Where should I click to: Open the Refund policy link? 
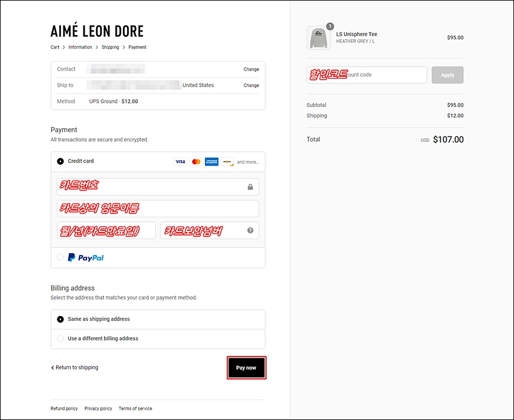64,409
